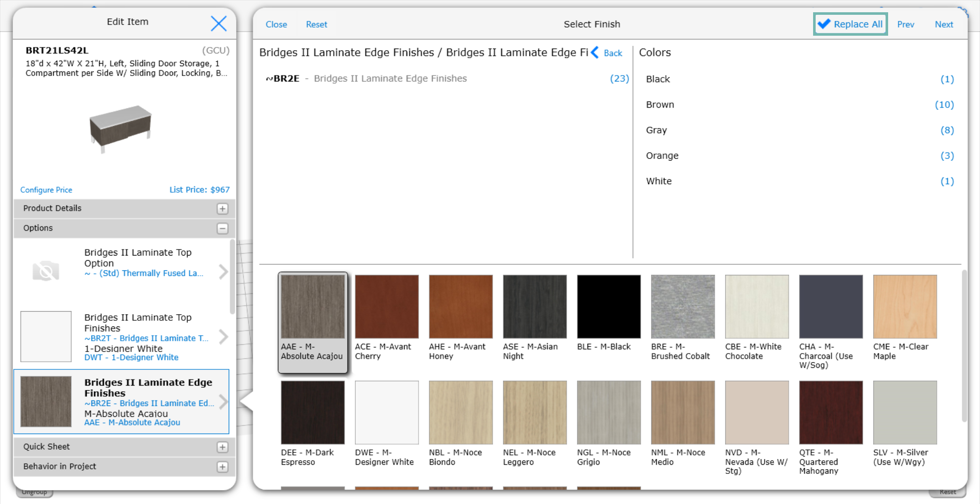This screenshot has width=980, height=504.
Task: Select the CME M-Clear Maple swatch
Action: pos(905,307)
